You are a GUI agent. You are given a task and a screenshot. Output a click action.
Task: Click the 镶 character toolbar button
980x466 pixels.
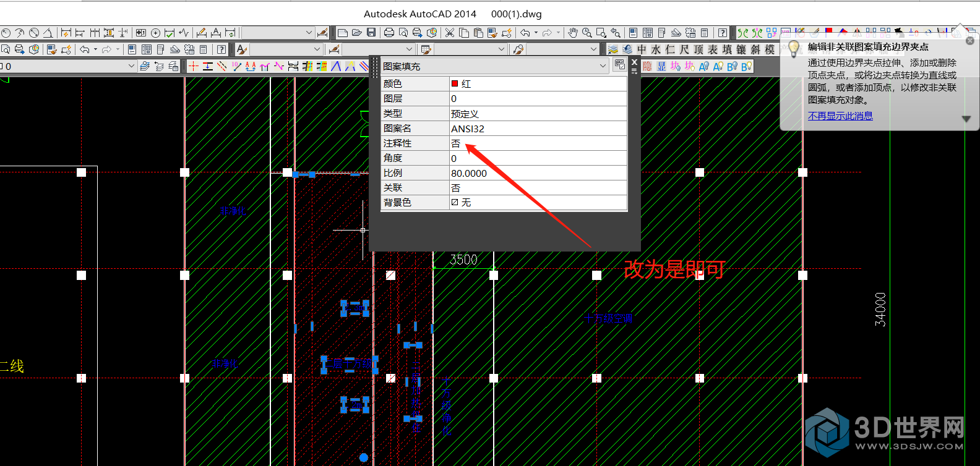click(x=741, y=49)
